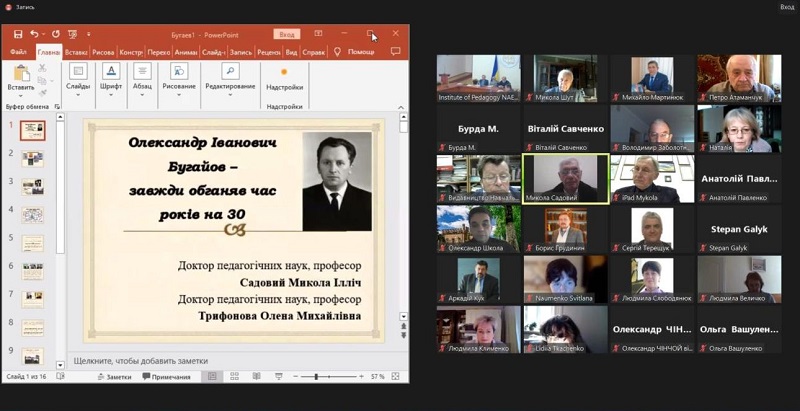Click the zoom slider track

[329, 377]
